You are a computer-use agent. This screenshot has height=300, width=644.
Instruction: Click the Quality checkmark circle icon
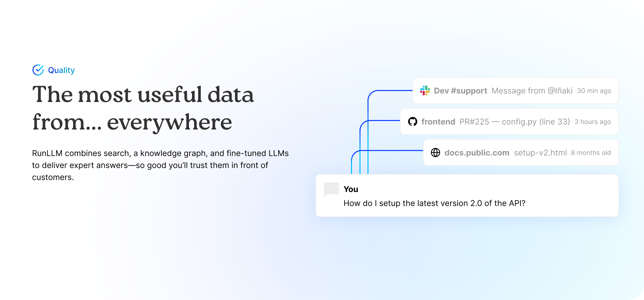point(38,70)
